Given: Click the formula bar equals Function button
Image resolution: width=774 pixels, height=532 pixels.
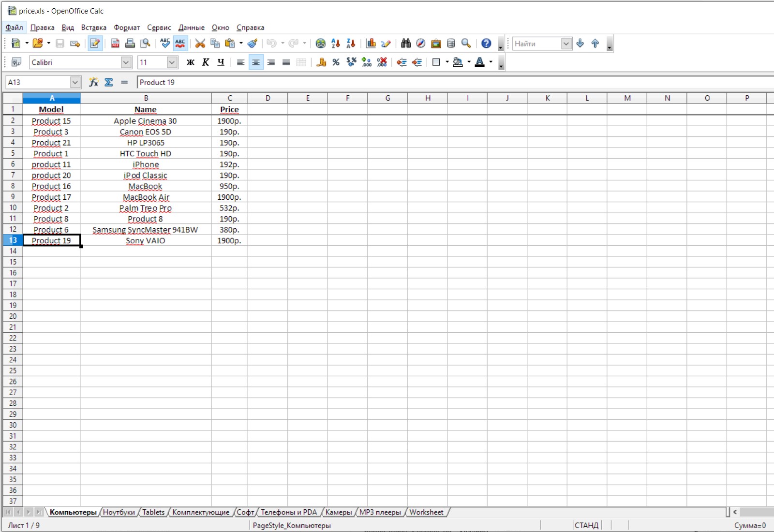Looking at the screenshot, I should [124, 82].
